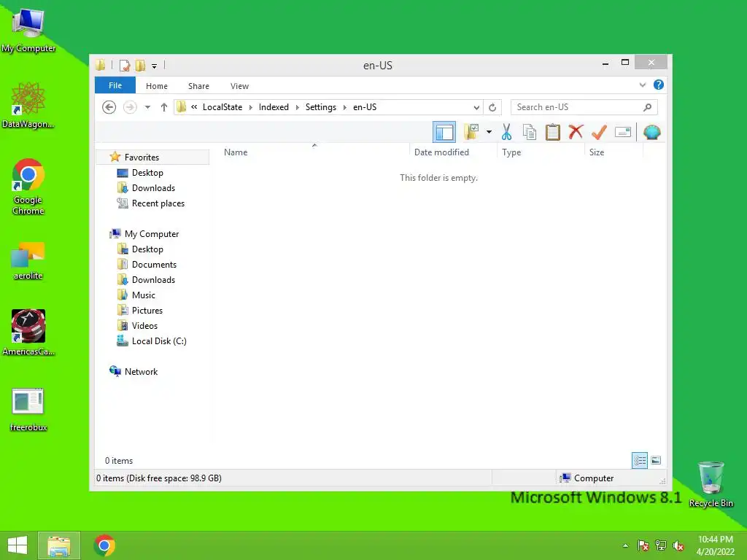Click New folder icon in title bar
The image size is (747, 560).
[x=141, y=65]
